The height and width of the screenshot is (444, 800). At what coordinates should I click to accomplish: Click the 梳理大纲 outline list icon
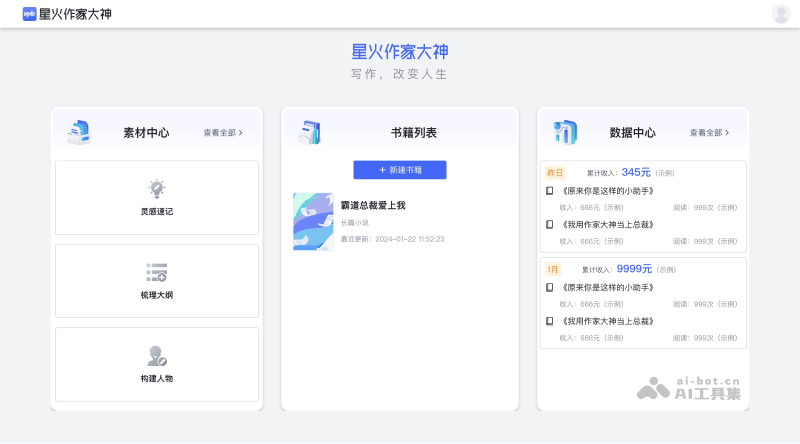click(x=157, y=272)
